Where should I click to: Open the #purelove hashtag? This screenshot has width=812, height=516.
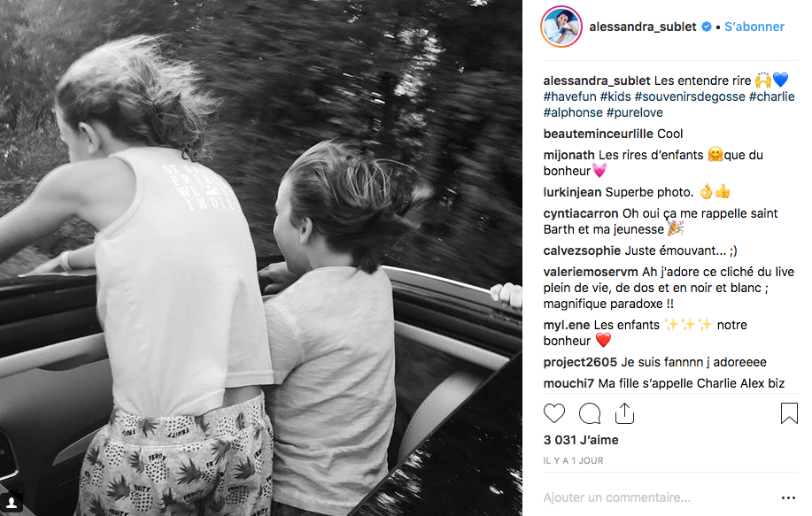point(634,112)
